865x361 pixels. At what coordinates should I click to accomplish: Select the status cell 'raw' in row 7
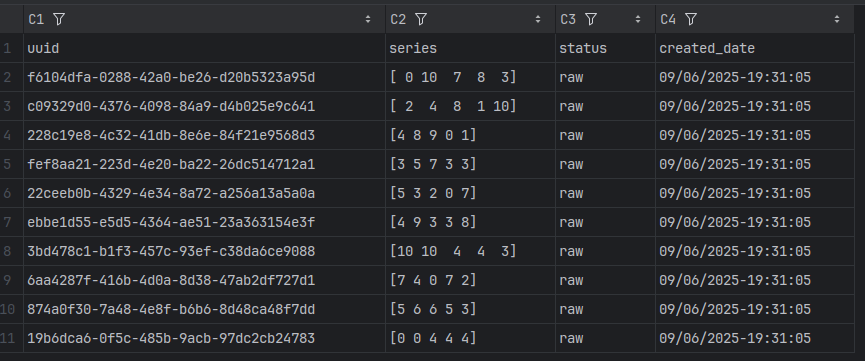(605, 222)
